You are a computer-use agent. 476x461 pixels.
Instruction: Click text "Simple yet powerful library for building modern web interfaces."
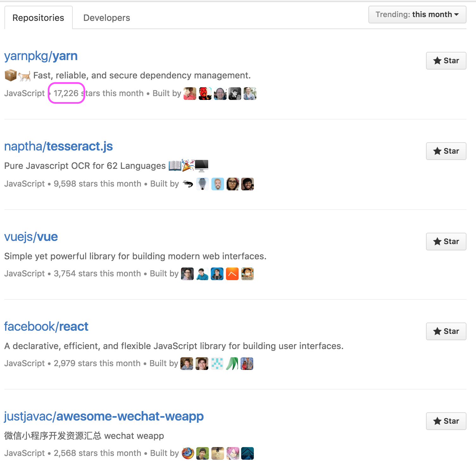pyautogui.click(x=135, y=256)
